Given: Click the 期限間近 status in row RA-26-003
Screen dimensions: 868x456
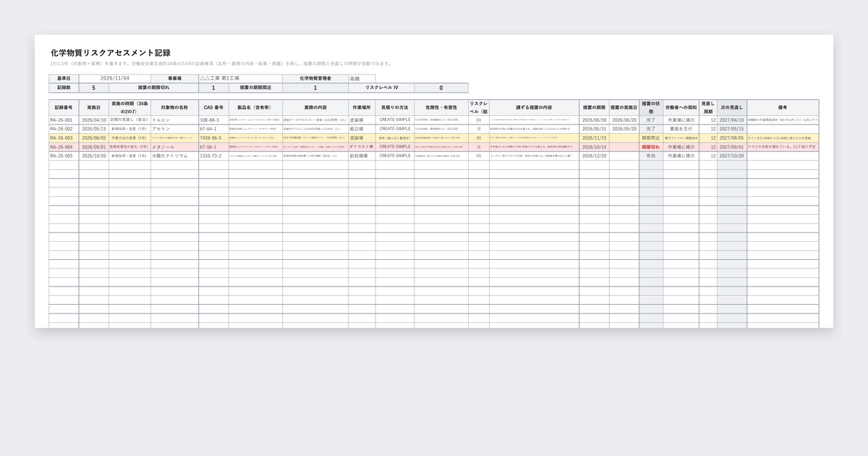Looking at the screenshot, I should (650, 138).
